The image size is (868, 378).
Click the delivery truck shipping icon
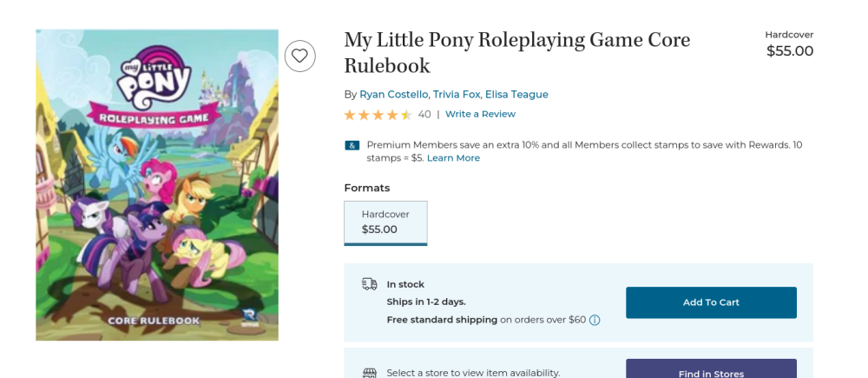[x=369, y=284]
